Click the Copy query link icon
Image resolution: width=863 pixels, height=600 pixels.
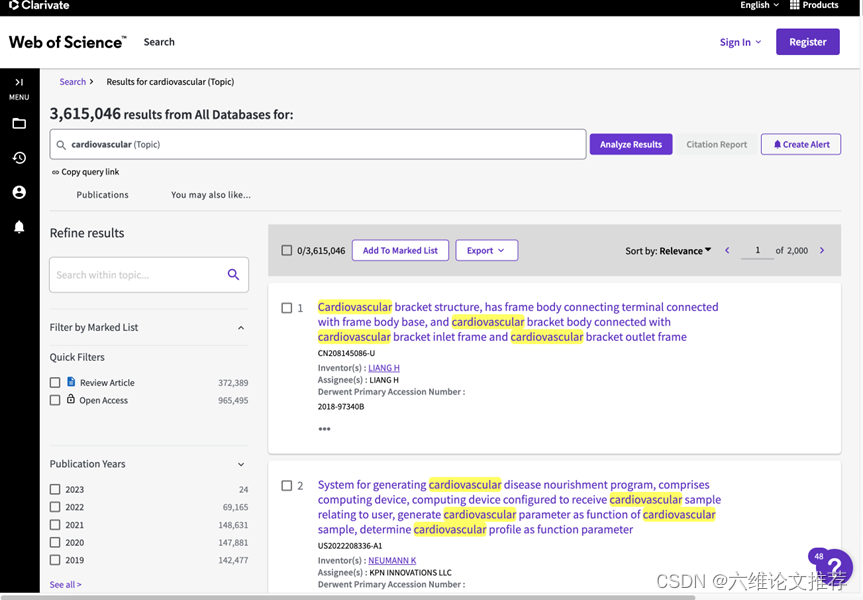pyautogui.click(x=55, y=172)
